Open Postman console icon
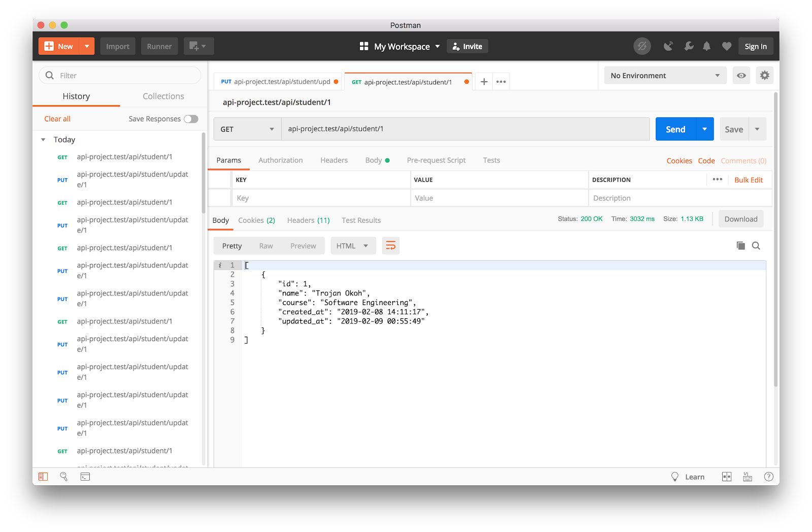The image size is (812, 532). pos(85,477)
